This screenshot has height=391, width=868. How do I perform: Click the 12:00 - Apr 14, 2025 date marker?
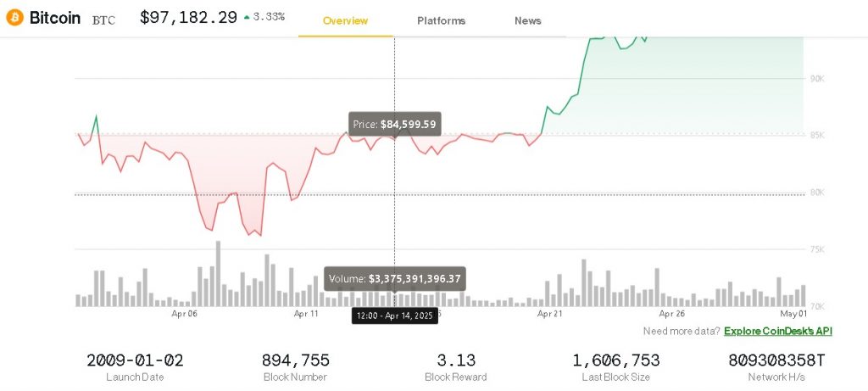point(394,316)
